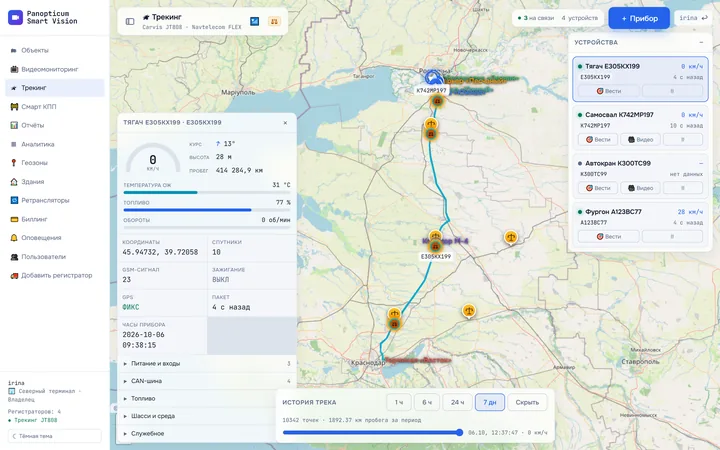Viewport: 720px width, 450px height.
Task: Click the Здания house icon in sidebar
Action: (x=14, y=181)
